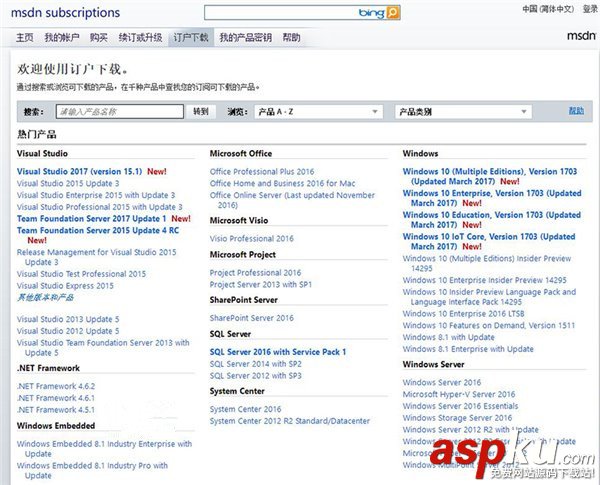
Task: Open .NET Framework 4.6.2 link
Action: coord(56,386)
